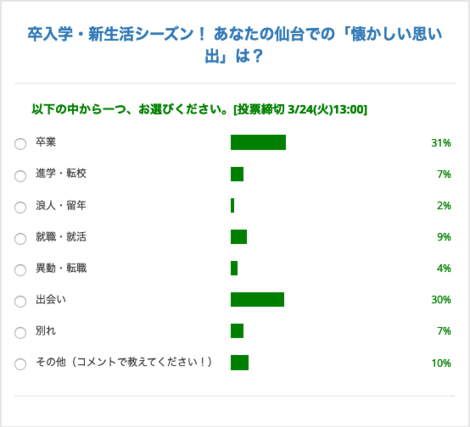Viewport: 470px width, 427px height.
Task: Click the 卒業 31% result bar
Action: click(x=258, y=142)
